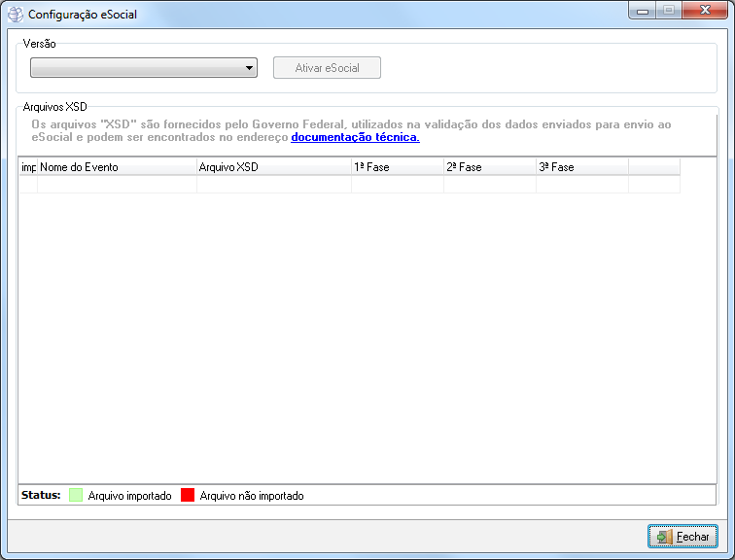Click the 1ª Fase column header
Screen dimensions: 735x560
397,167
